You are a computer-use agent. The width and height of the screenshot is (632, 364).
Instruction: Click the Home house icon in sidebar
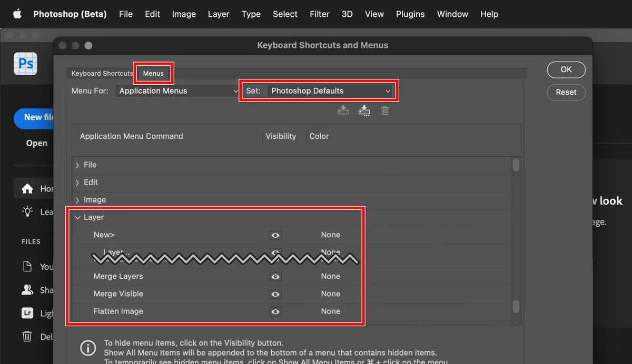coord(27,188)
